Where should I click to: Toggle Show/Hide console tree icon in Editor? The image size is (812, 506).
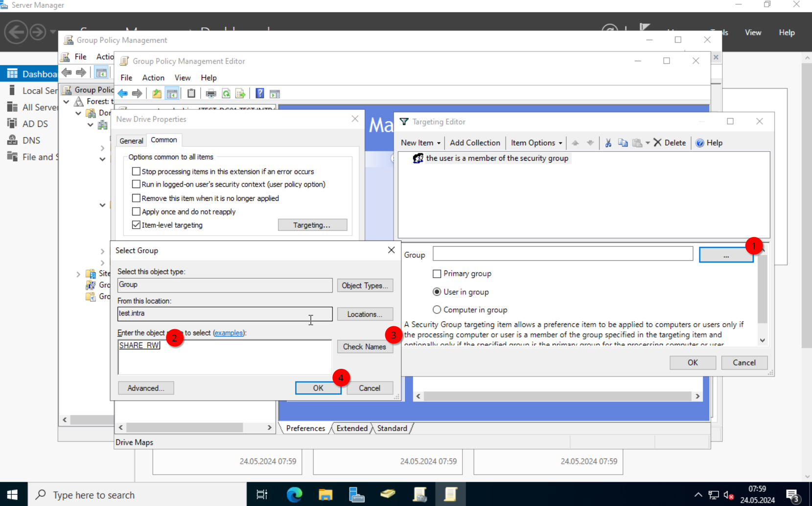coord(172,93)
